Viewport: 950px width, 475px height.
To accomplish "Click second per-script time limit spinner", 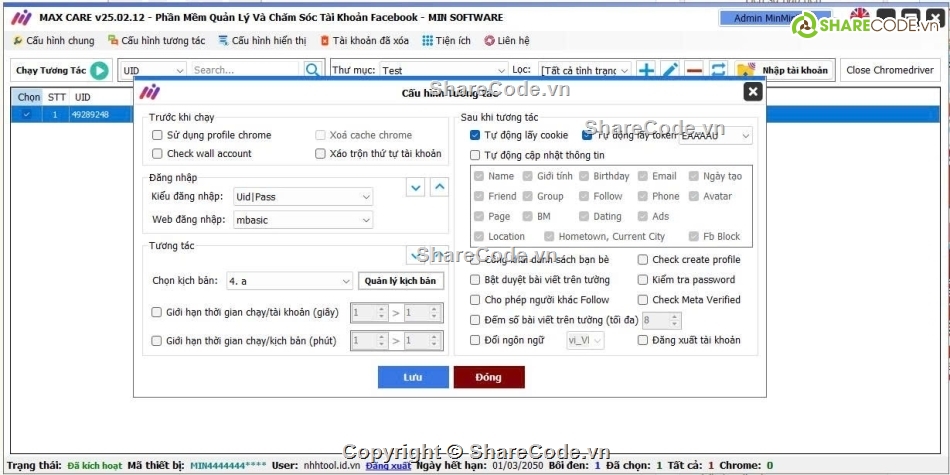I will tap(423, 341).
